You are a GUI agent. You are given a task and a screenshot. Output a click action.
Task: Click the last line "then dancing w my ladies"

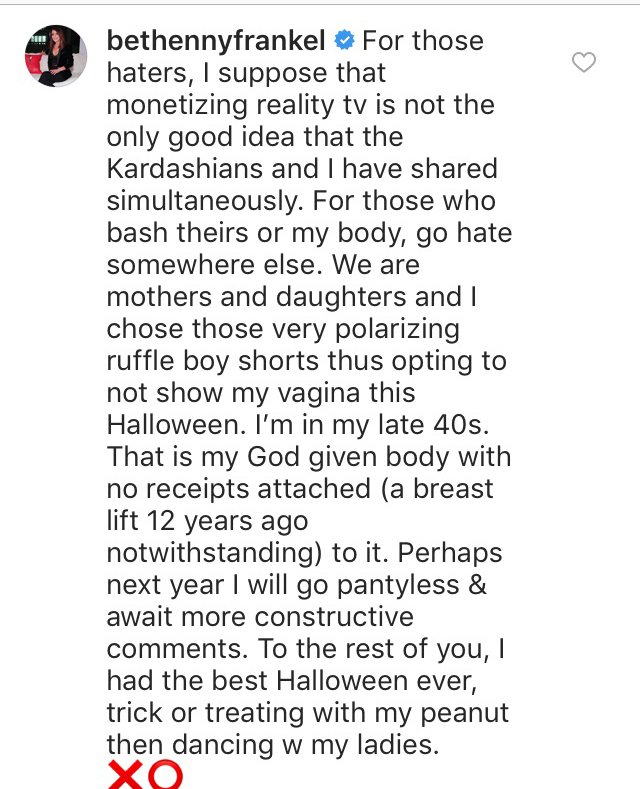click(273, 745)
